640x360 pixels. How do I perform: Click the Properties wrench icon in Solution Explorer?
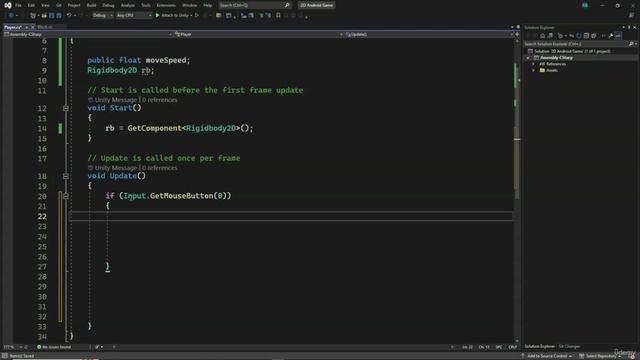[x=611, y=36]
